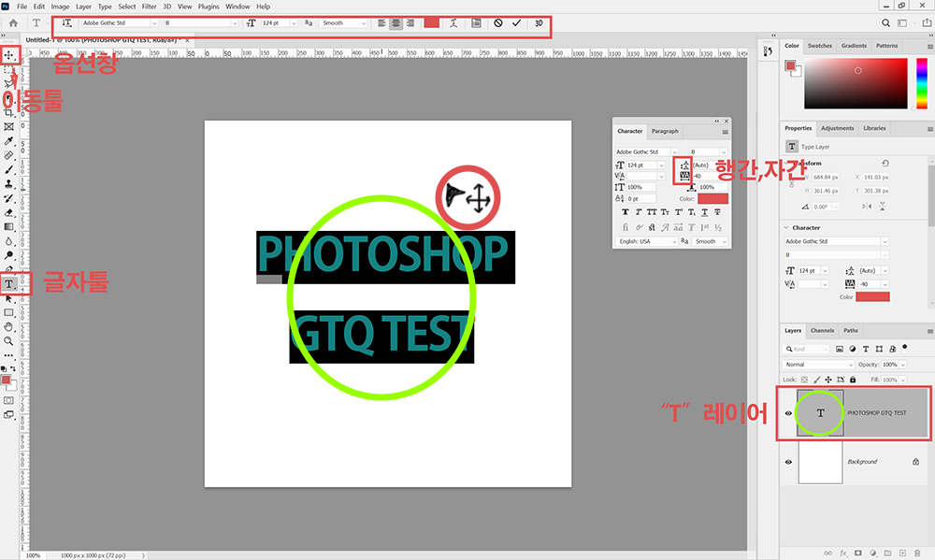Open the layer Fill dropdown
935x560 pixels.
(x=903, y=380)
